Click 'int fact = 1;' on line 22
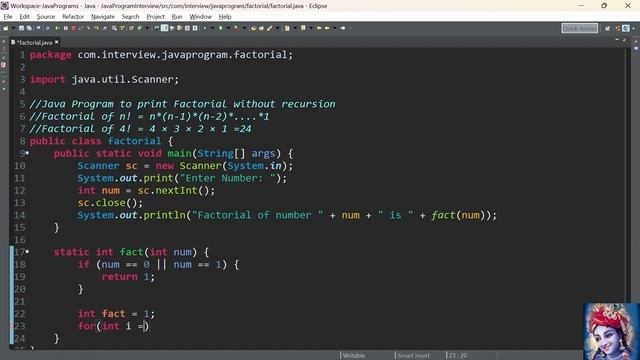Viewport: 640px width, 360px height. 116,314
